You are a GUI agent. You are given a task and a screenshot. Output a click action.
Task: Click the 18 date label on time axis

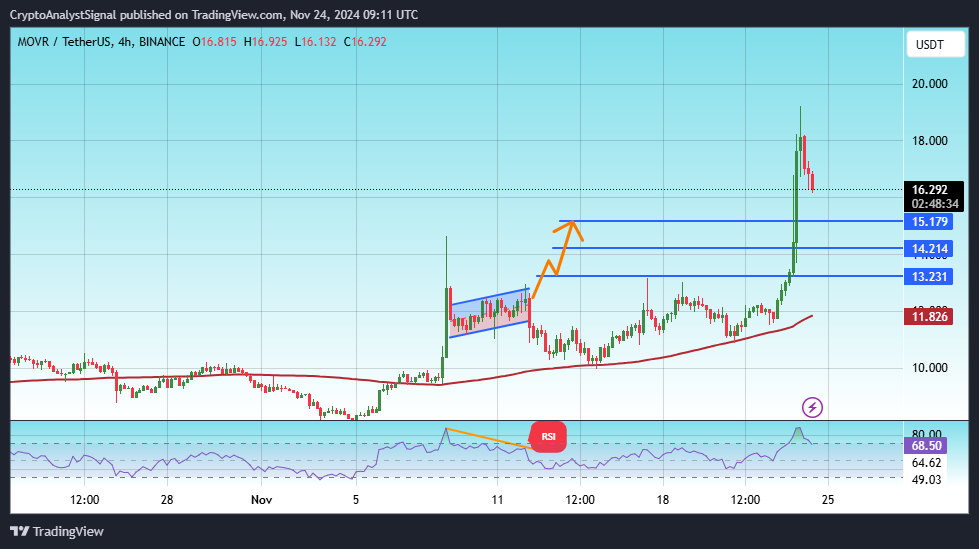(662, 500)
